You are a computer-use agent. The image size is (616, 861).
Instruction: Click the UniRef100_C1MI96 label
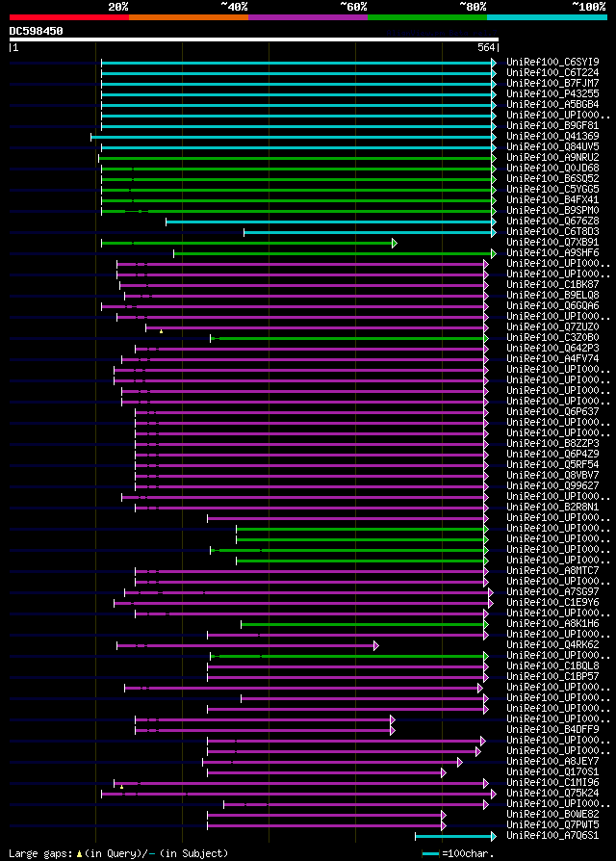552,782
